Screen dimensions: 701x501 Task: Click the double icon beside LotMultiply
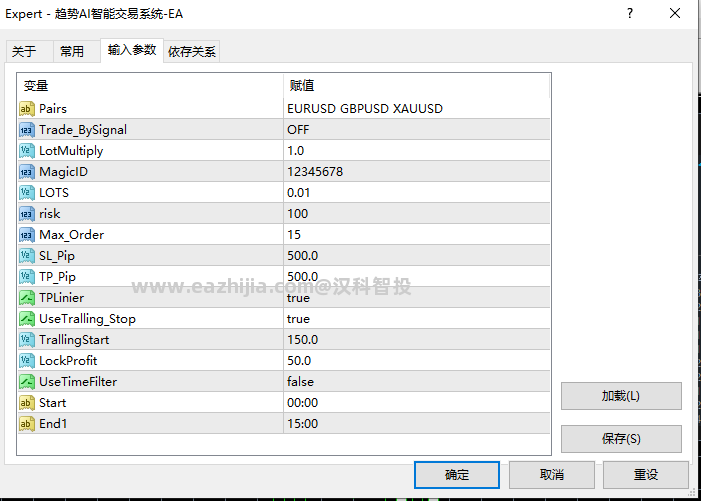tap(27, 151)
